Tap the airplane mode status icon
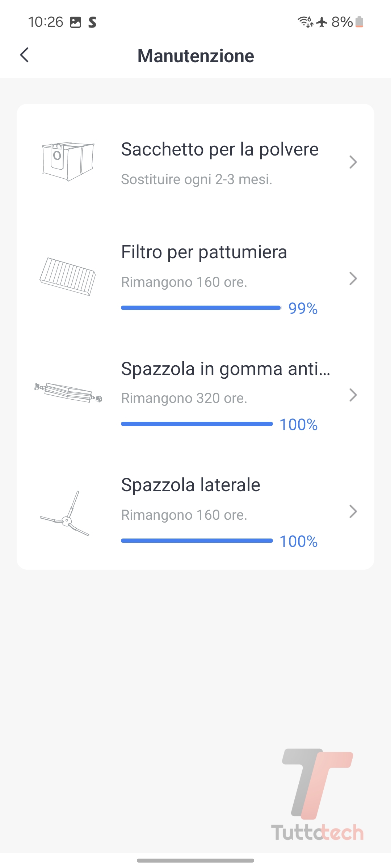 (x=322, y=22)
